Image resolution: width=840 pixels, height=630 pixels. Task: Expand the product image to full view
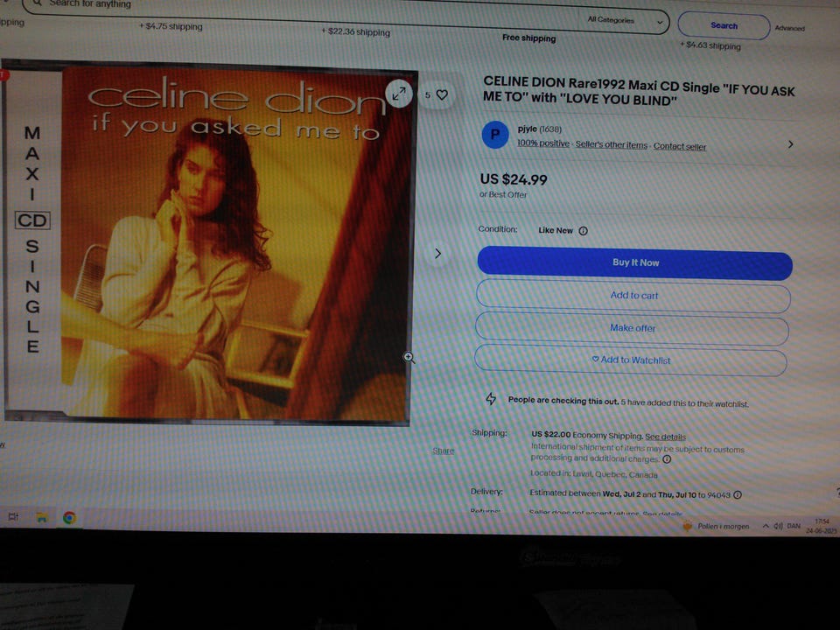pyautogui.click(x=399, y=94)
